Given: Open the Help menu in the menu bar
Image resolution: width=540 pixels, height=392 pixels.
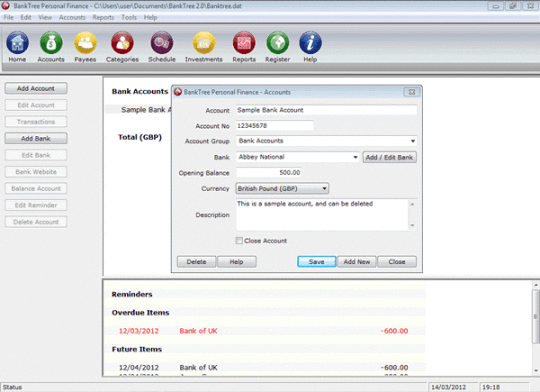Looking at the screenshot, I should (x=150, y=17).
